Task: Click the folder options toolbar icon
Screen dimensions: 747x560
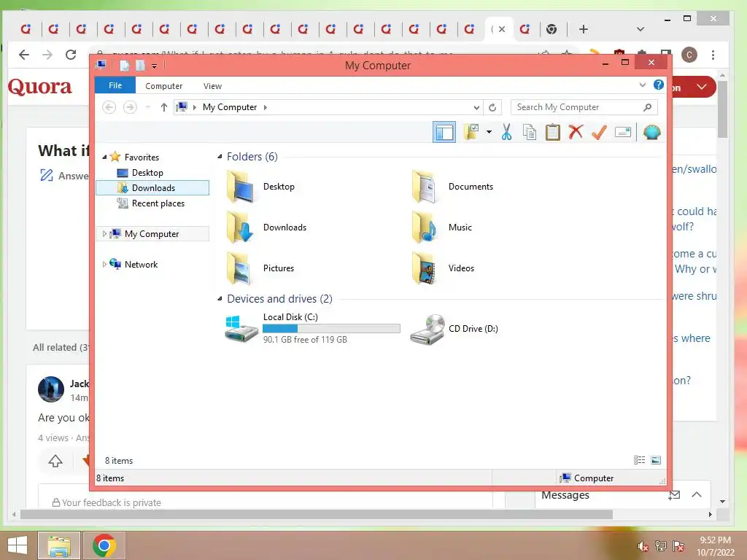Action: [472, 132]
